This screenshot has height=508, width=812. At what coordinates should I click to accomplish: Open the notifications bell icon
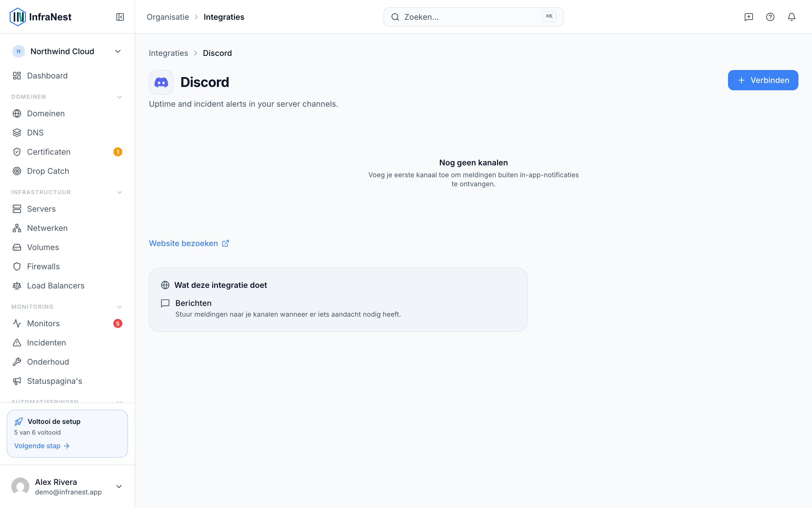[791, 17]
